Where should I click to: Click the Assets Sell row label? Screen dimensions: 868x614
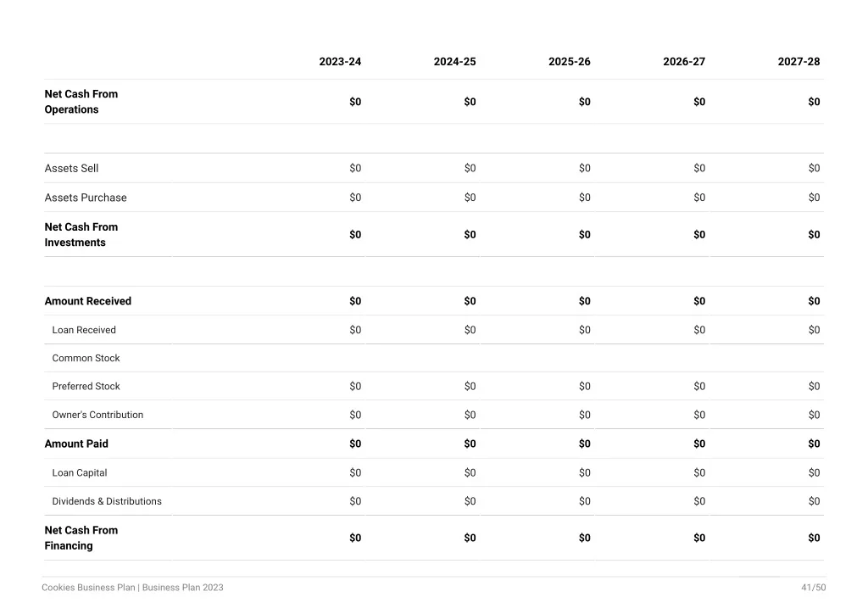tap(71, 168)
